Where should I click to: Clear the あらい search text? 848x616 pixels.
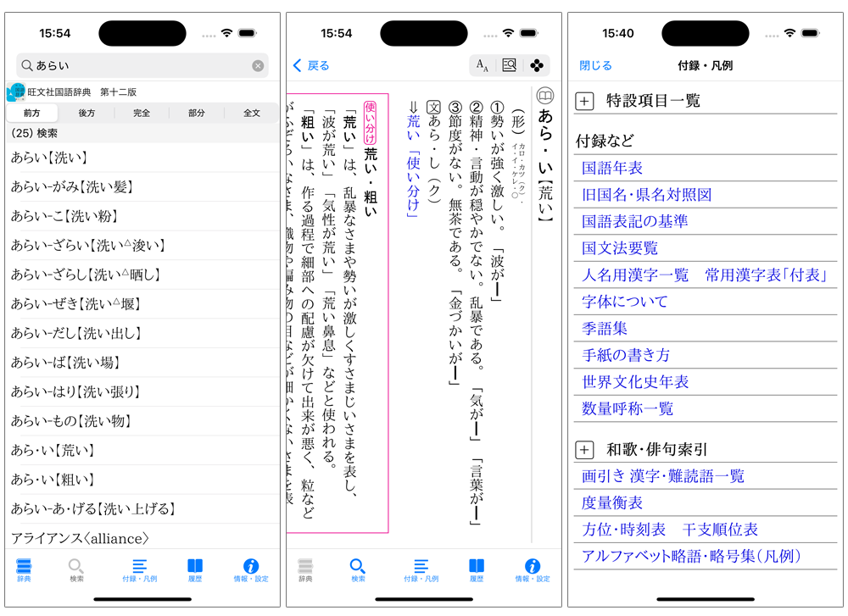(258, 65)
